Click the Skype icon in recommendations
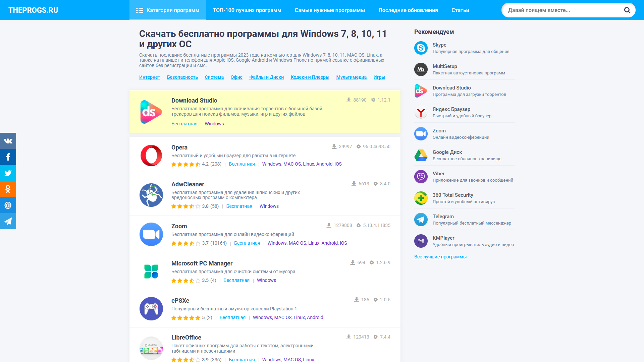Viewport: 644px width, 362px height. click(421, 48)
